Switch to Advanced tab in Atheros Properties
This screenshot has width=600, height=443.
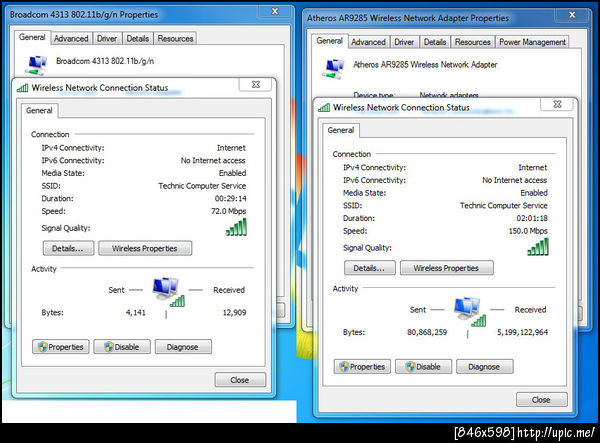(368, 42)
